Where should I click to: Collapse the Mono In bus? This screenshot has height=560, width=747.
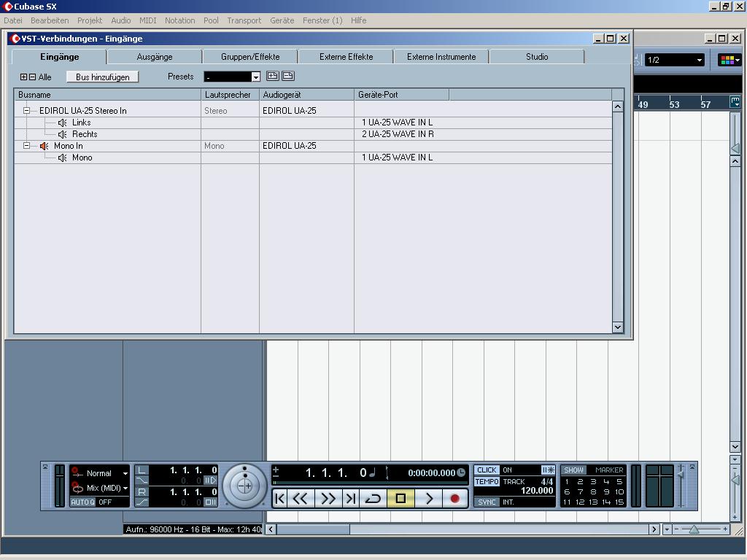click(x=27, y=146)
